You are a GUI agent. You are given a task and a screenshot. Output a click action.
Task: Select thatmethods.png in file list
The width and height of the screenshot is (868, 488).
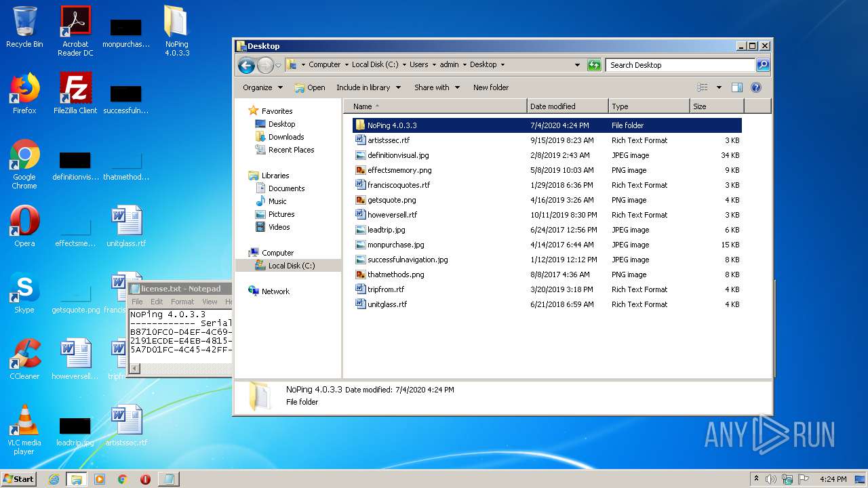548,274
